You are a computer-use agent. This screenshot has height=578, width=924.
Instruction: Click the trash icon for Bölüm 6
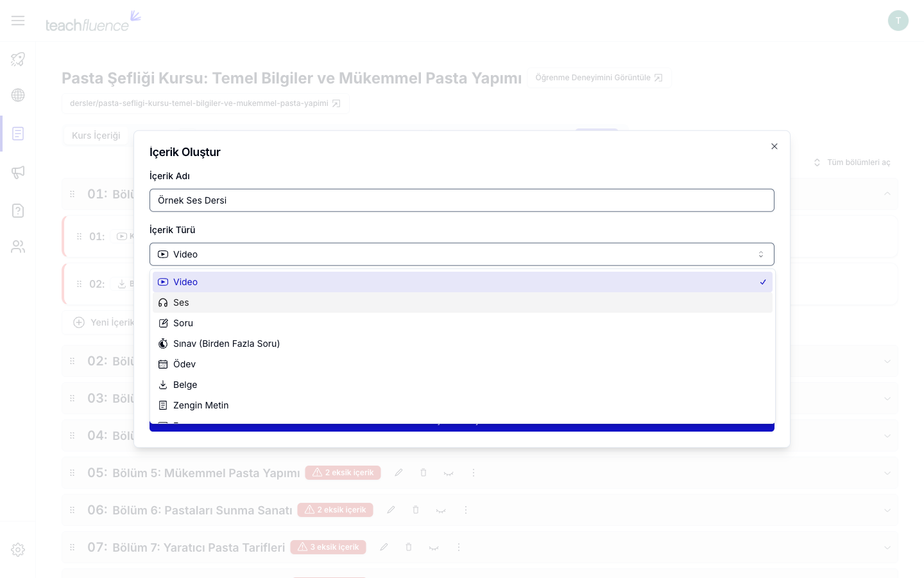[x=416, y=510]
